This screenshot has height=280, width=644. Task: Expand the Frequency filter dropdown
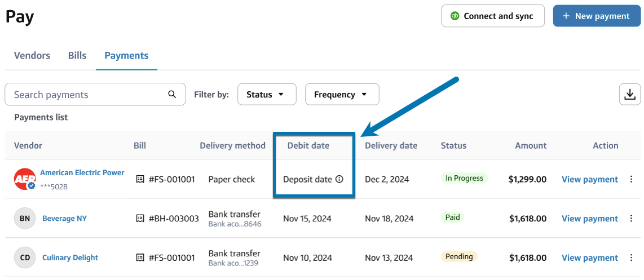click(342, 95)
